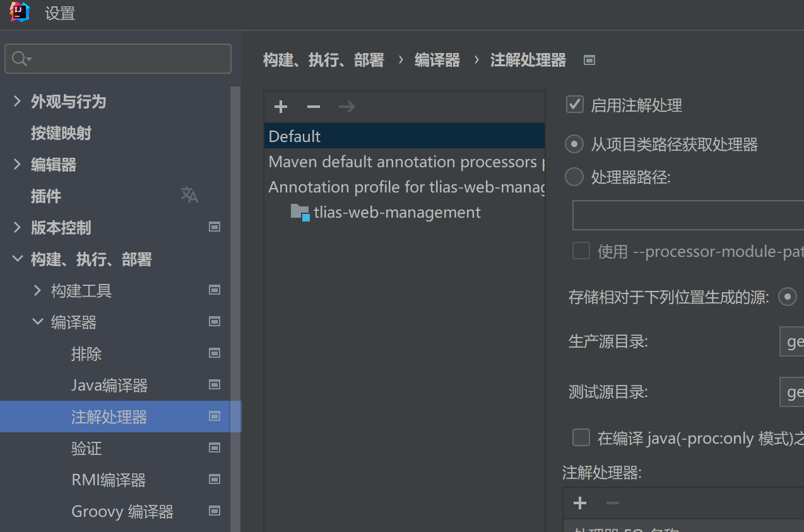Screen dimensions: 804x532
Task: Click the folder icon beside tlias-web-management
Action: coord(299,212)
